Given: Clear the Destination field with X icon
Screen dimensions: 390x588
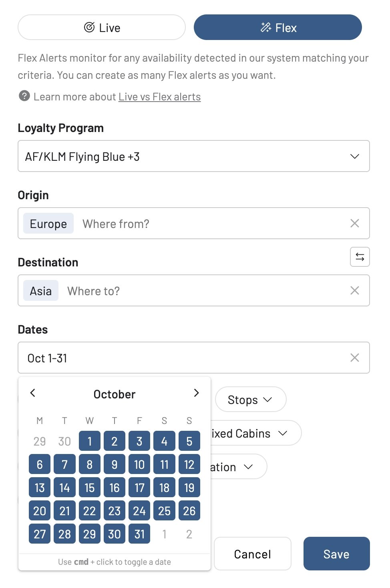Looking at the screenshot, I should (354, 290).
